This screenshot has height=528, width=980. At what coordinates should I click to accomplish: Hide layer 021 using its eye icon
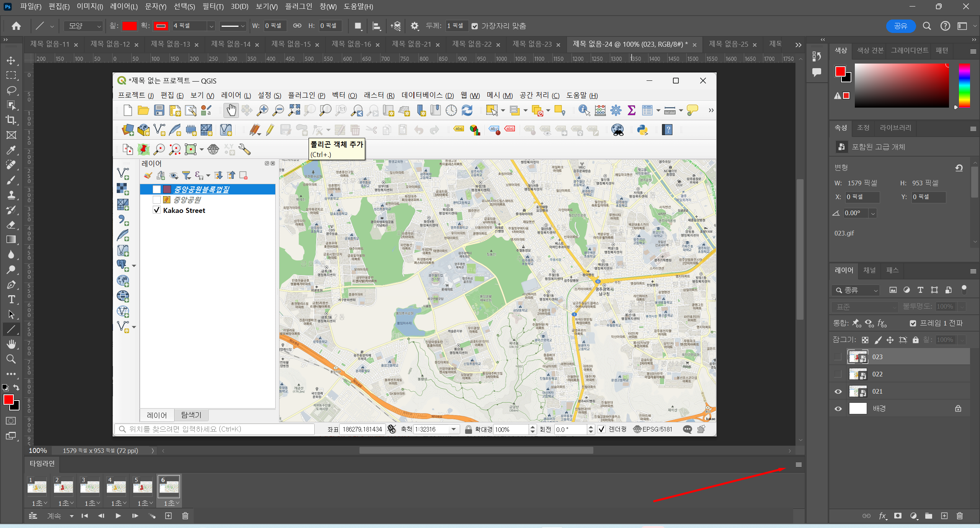(838, 391)
